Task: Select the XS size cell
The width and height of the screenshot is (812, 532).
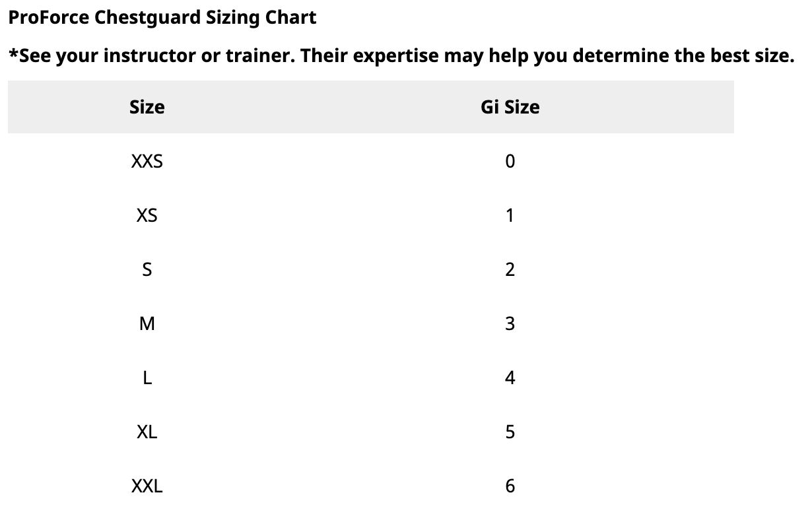Action: coord(147,215)
